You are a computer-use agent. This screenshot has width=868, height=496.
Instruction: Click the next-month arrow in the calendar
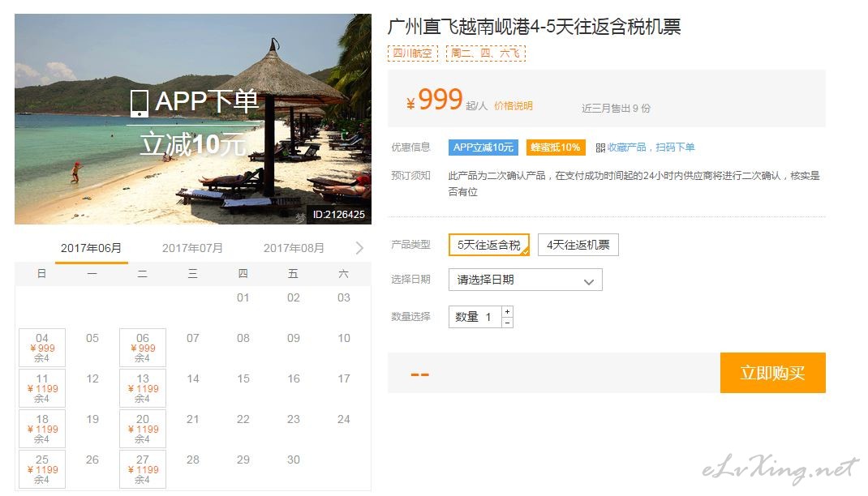(x=359, y=248)
